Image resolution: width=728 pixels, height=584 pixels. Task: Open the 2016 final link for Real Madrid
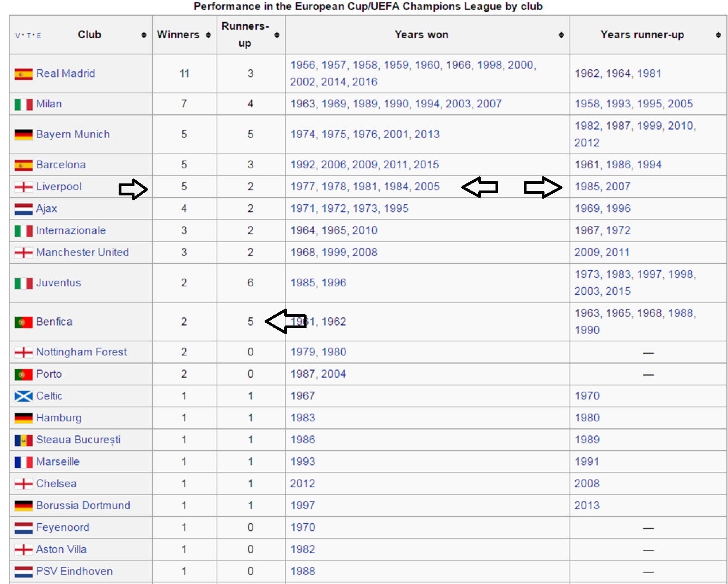[364, 82]
